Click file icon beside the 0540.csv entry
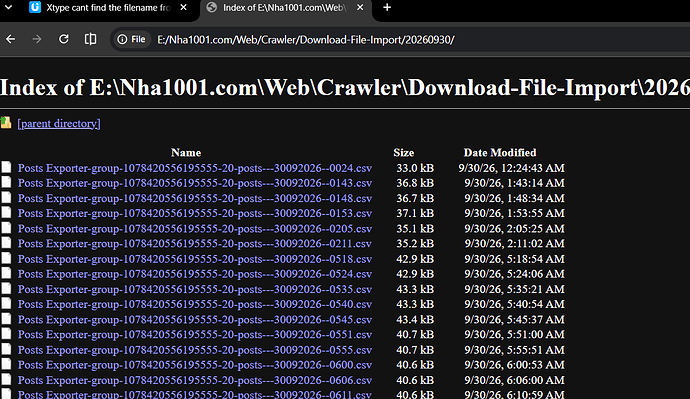This screenshot has height=399, width=690. click(6, 304)
